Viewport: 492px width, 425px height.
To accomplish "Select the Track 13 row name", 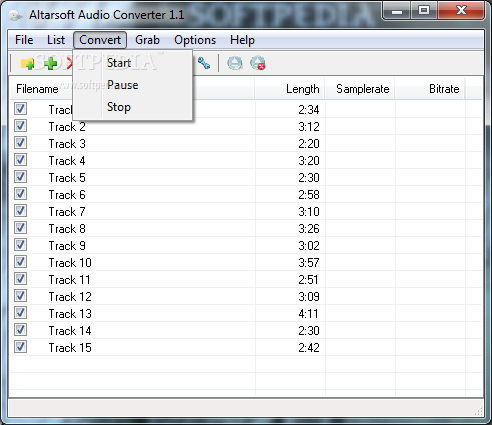I will [70, 314].
